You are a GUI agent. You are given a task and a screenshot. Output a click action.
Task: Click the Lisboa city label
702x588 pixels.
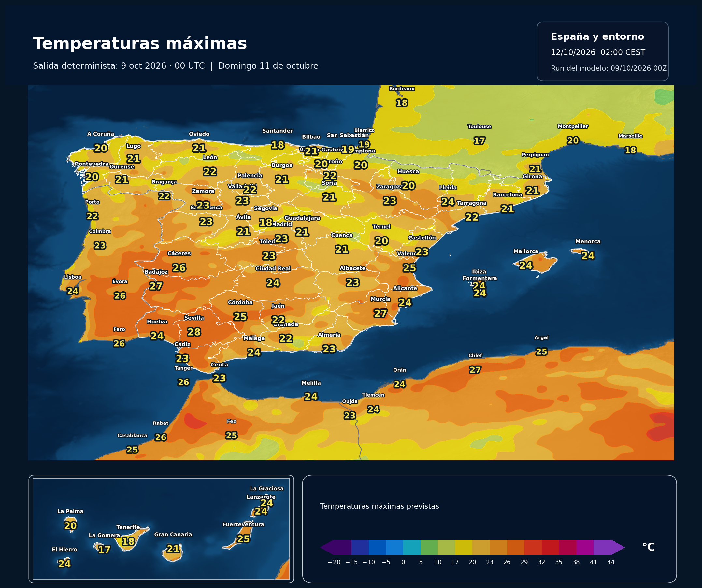(73, 277)
